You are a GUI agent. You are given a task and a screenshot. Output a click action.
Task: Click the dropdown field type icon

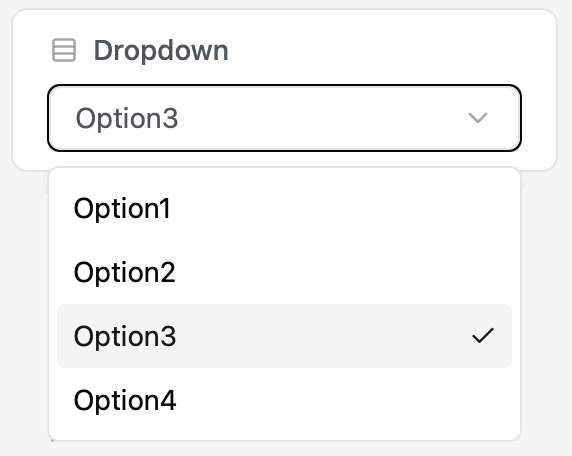tap(64, 50)
